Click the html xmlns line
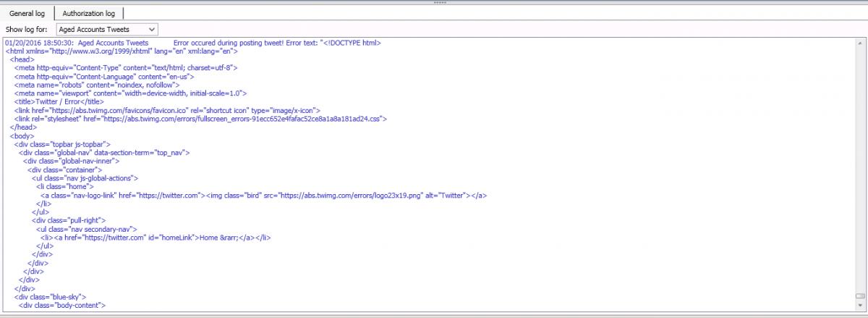The width and height of the screenshot is (868, 318). pos(122,51)
